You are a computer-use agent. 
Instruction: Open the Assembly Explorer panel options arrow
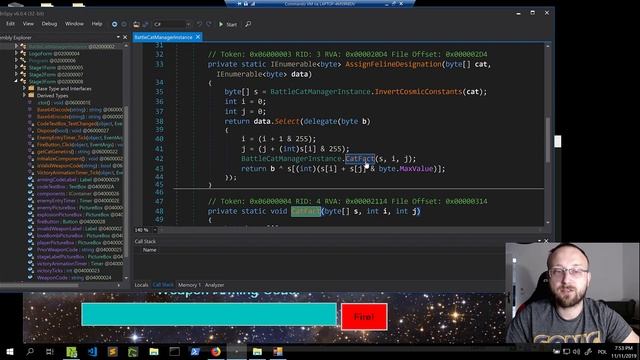point(118,37)
